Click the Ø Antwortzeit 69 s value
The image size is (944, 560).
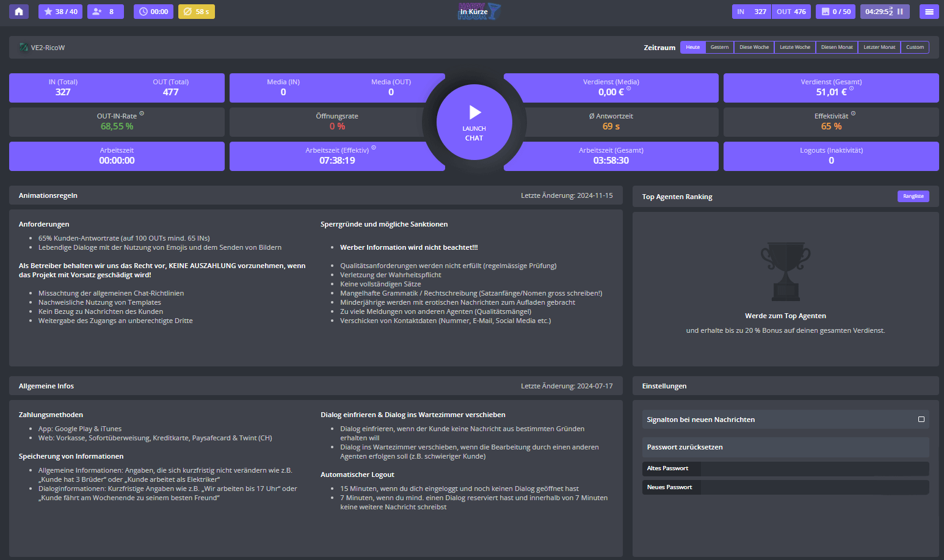pyautogui.click(x=611, y=126)
